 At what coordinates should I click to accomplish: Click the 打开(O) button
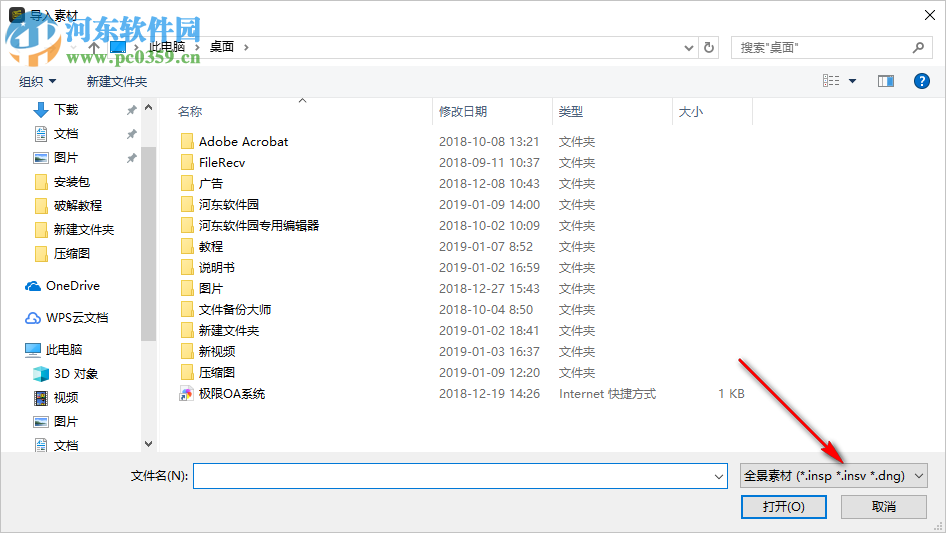(784, 506)
